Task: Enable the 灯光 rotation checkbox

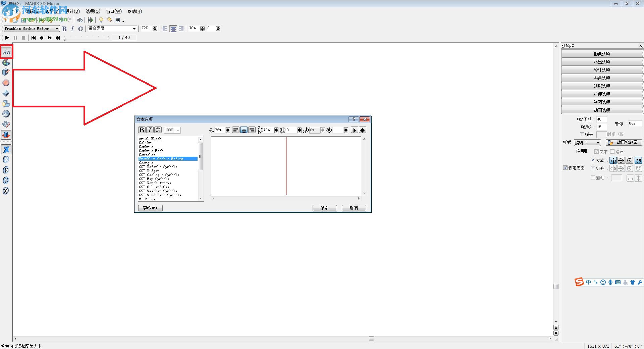Action: 593,168
